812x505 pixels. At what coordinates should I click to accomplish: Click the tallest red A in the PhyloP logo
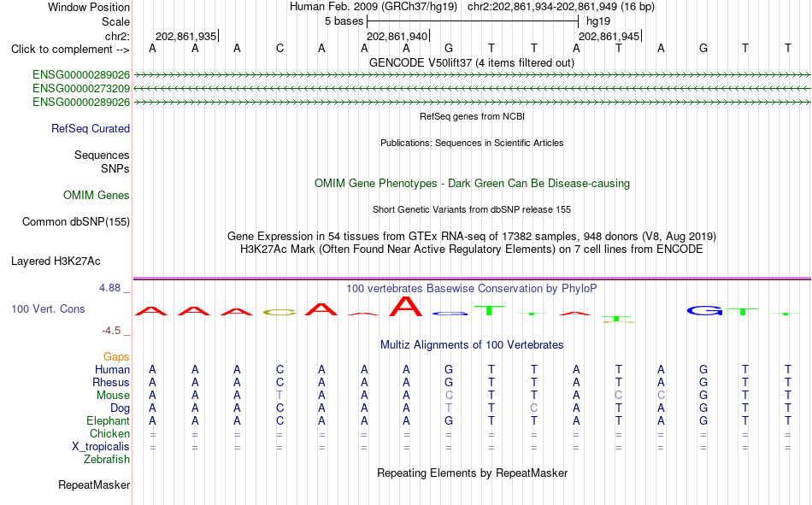(x=406, y=306)
